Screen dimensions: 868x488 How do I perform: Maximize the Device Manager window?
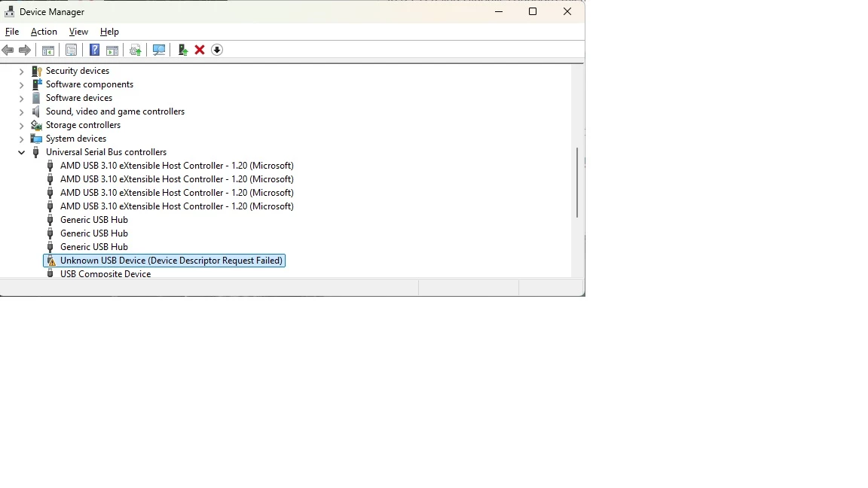(x=533, y=11)
